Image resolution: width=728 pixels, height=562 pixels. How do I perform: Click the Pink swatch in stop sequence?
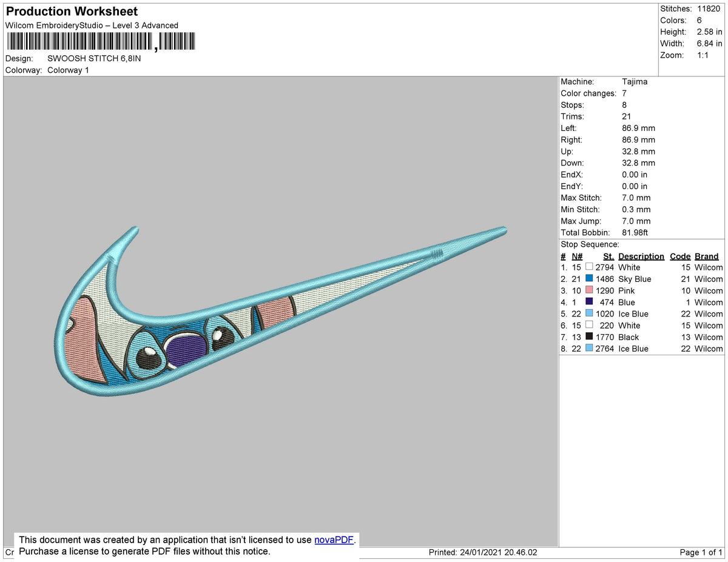[x=588, y=290]
